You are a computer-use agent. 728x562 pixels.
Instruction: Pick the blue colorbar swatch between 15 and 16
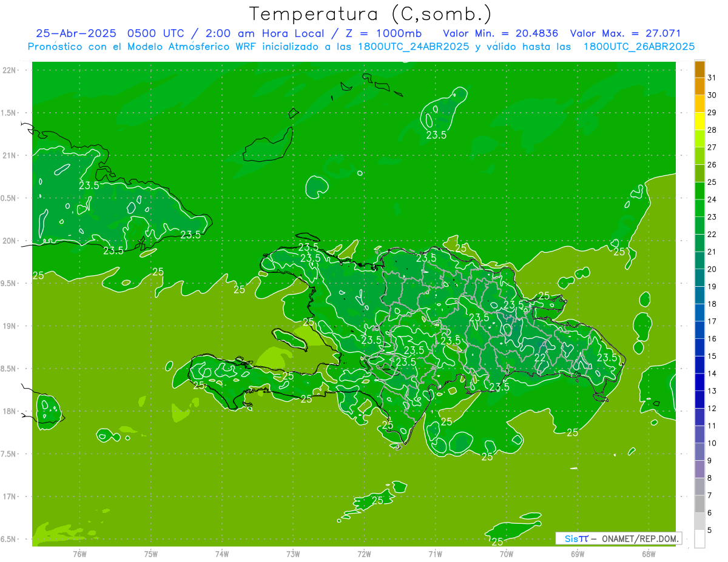click(x=699, y=348)
